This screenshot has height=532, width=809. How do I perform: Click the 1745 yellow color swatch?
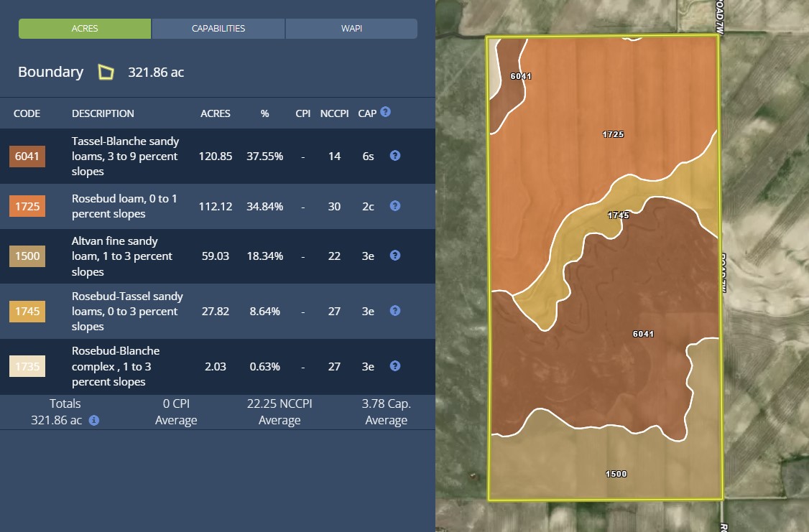[27, 312]
